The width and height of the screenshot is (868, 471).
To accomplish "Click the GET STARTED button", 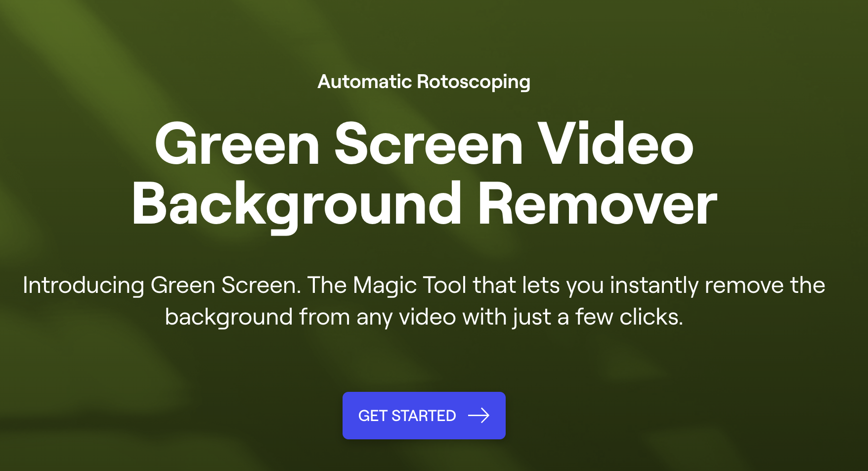I will [424, 416].
